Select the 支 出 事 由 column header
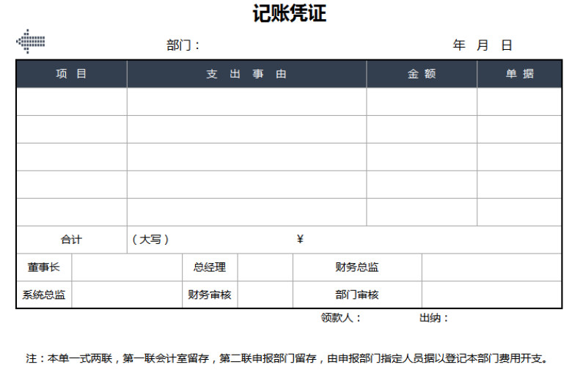The width and height of the screenshot is (572, 392). (246, 74)
